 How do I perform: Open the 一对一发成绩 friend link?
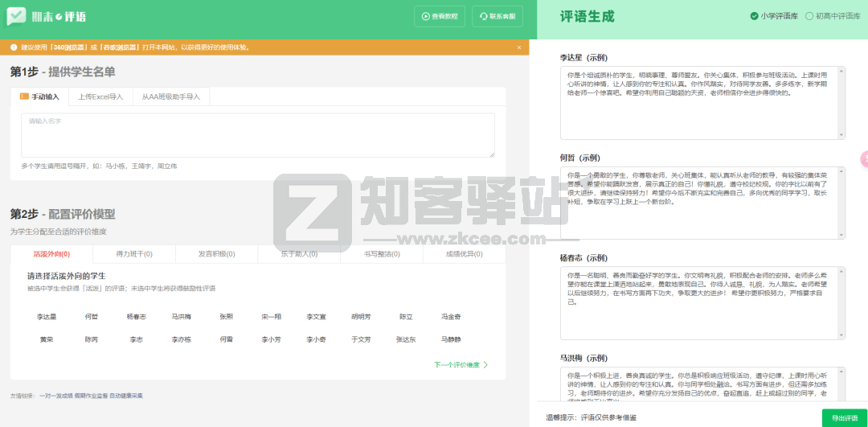[55, 396]
